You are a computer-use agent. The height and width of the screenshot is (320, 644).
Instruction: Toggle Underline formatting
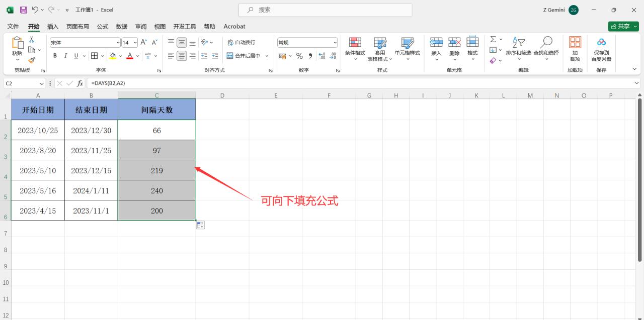coord(76,56)
